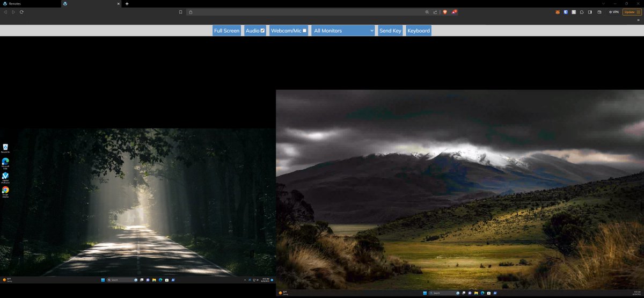This screenshot has height=298, width=644.
Task: Open the V app desktop shortcut
Action: 5,178
